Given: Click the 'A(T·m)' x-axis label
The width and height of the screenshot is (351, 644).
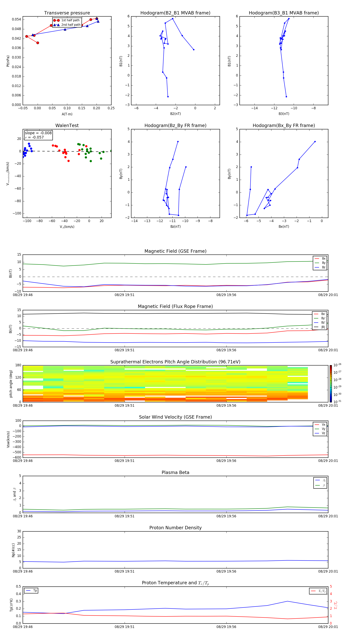Looking at the screenshot, I should point(67,114).
